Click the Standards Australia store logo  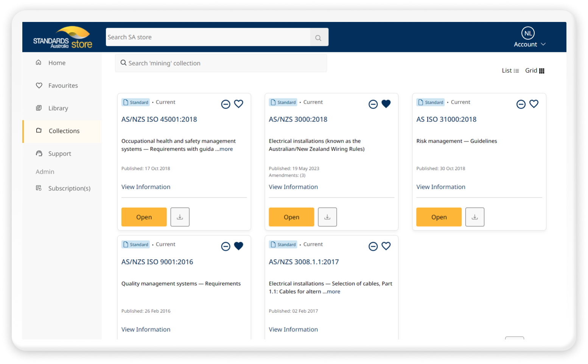63,38
